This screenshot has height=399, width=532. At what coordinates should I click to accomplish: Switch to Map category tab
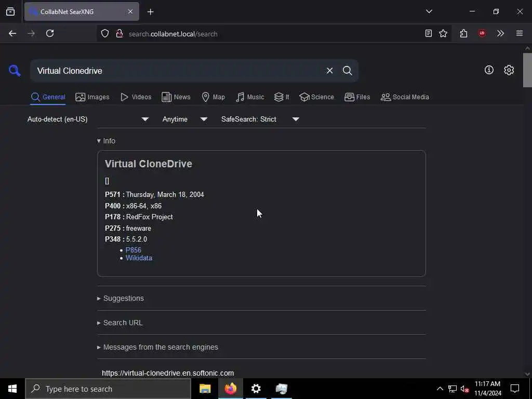(213, 97)
